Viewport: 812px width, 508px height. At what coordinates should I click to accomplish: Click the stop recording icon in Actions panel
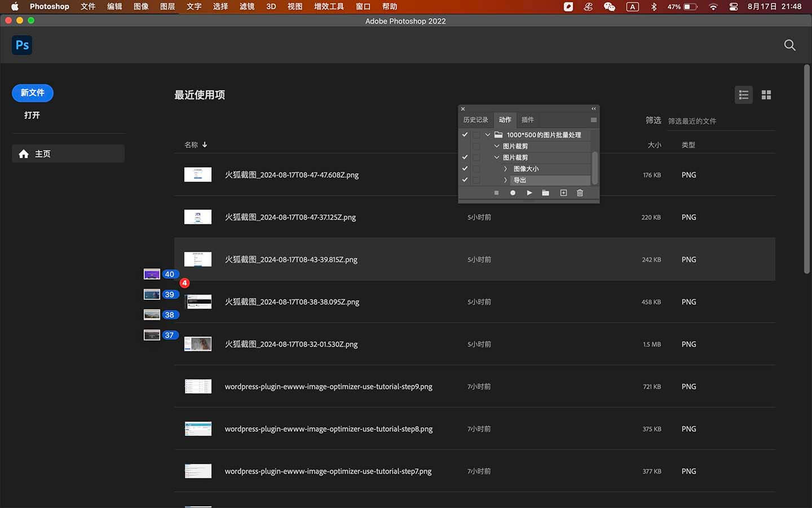click(496, 193)
